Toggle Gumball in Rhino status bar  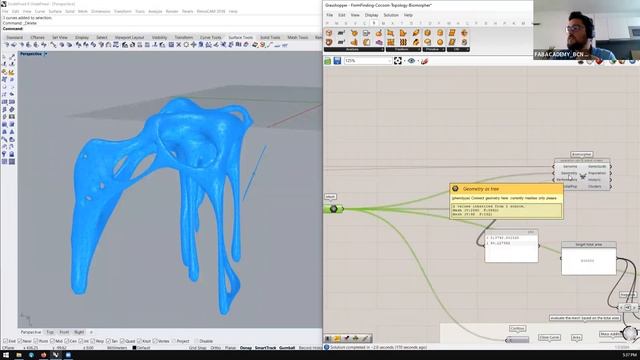[x=287, y=348]
